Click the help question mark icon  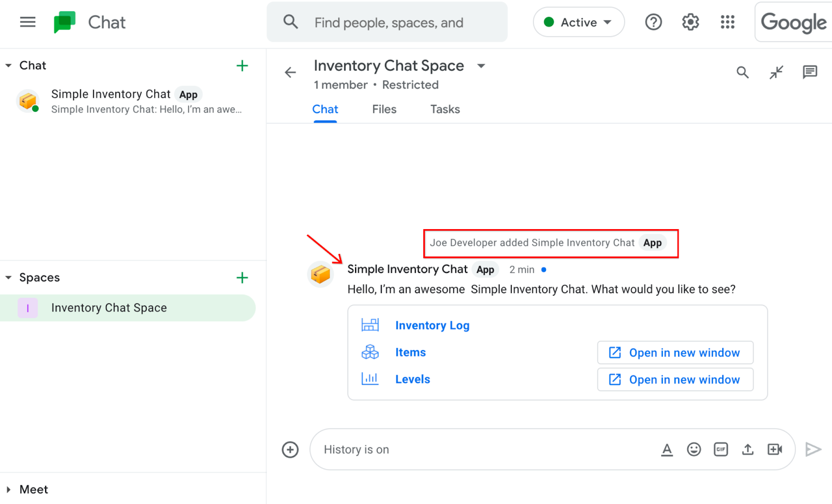coord(653,22)
